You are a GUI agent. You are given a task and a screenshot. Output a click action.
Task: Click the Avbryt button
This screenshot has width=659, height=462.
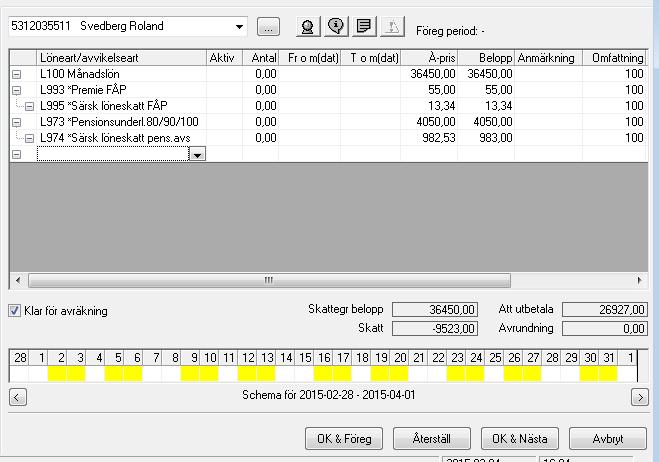(x=608, y=439)
